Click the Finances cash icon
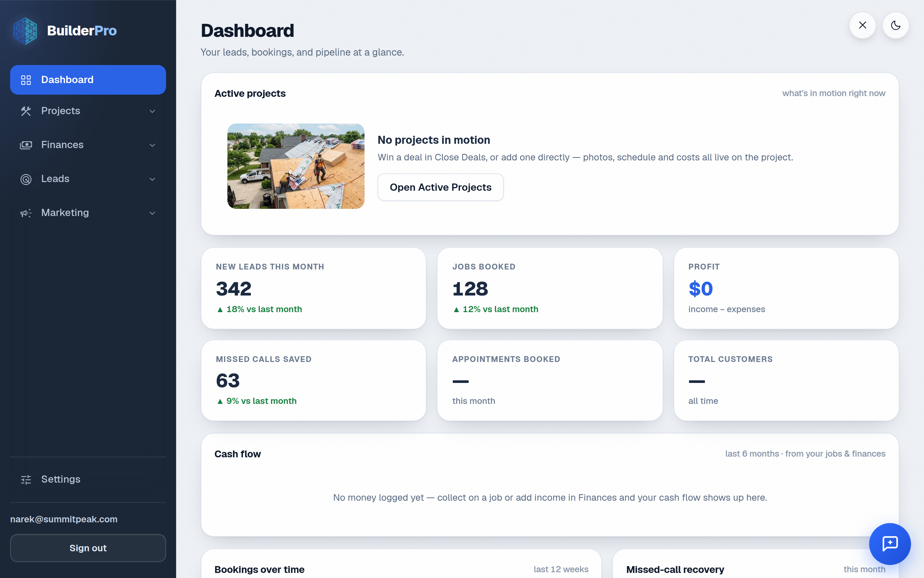 click(x=26, y=145)
